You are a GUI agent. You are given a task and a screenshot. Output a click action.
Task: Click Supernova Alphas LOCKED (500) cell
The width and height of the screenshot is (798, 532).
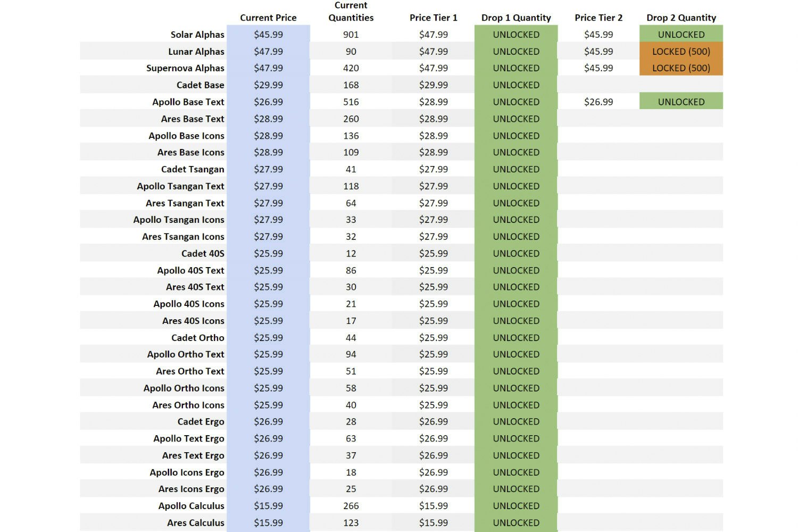(681, 68)
